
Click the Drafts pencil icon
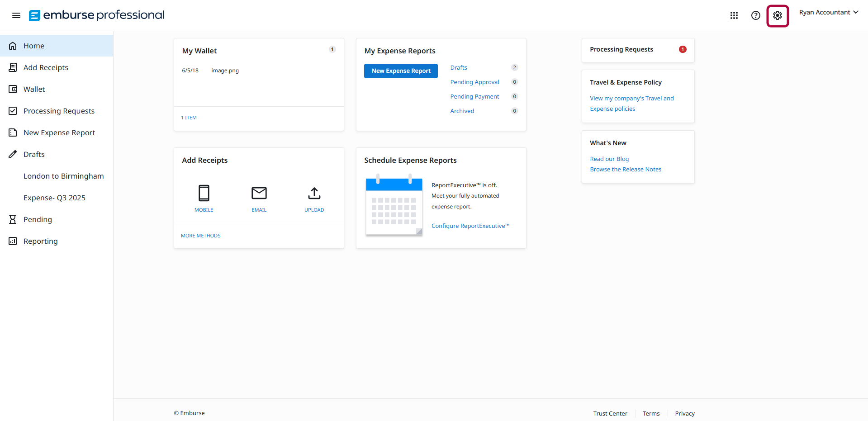point(13,154)
